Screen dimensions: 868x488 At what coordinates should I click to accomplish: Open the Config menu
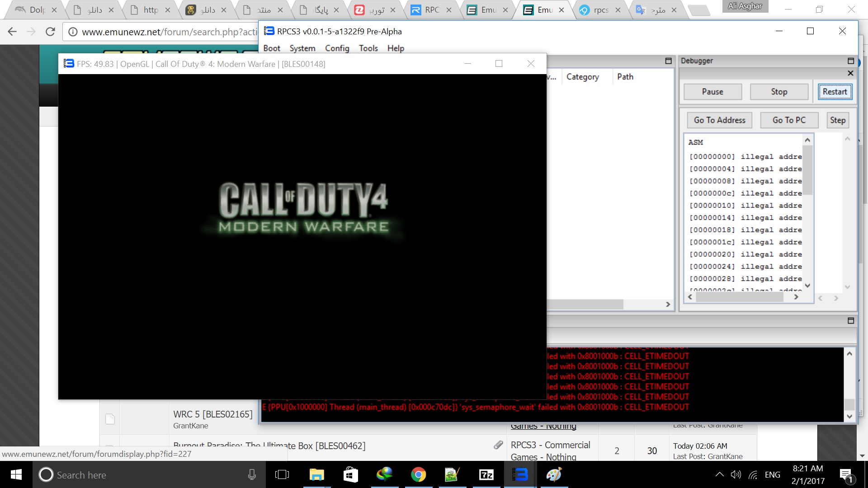click(337, 48)
